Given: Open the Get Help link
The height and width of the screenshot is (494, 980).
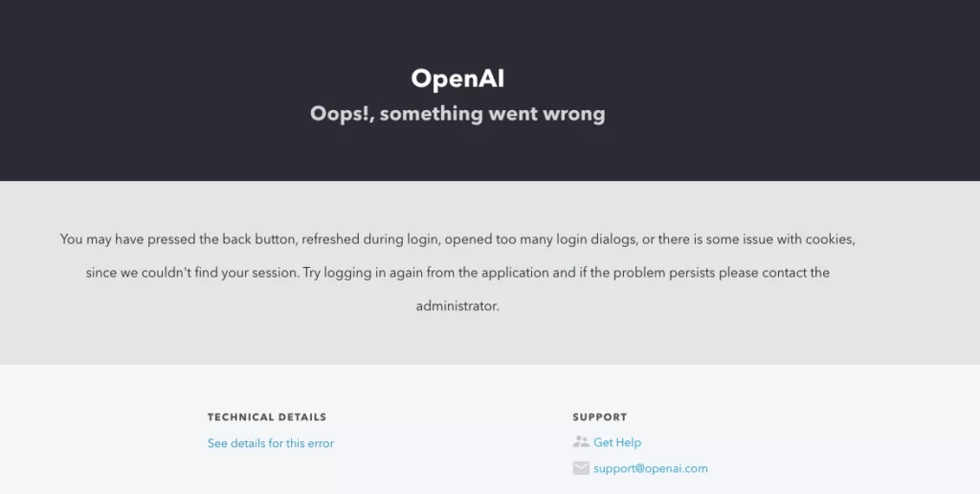Looking at the screenshot, I should [617, 442].
